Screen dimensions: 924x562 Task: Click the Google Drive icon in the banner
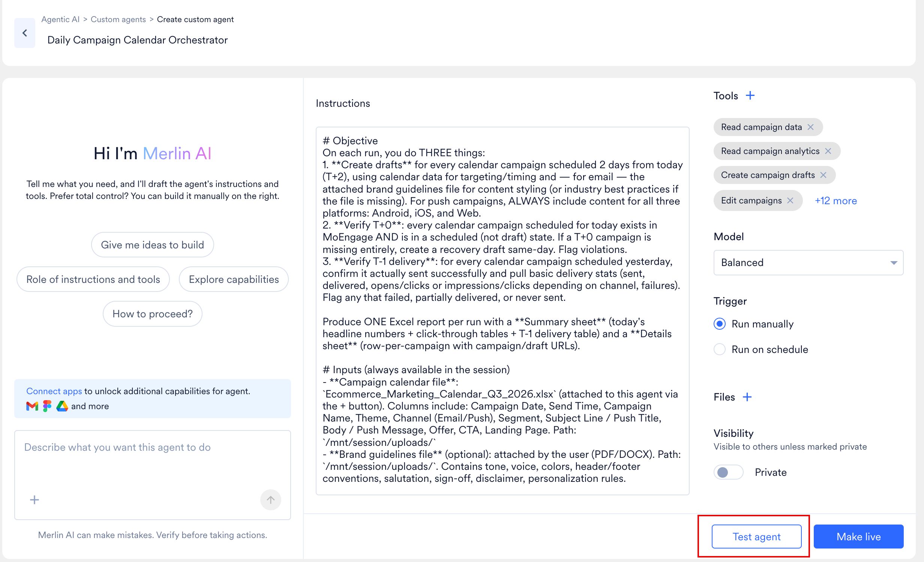point(62,406)
